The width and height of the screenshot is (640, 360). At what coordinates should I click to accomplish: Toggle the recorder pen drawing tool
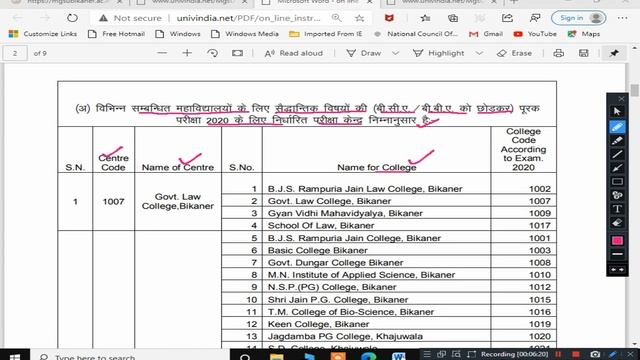(613, 354)
